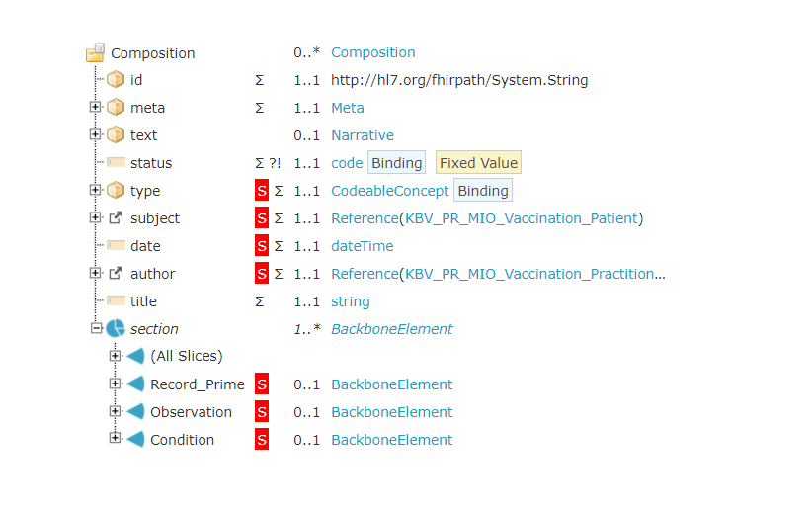The image size is (812, 512).
Task: Open the CodeableConcept type link
Action: [389, 191]
